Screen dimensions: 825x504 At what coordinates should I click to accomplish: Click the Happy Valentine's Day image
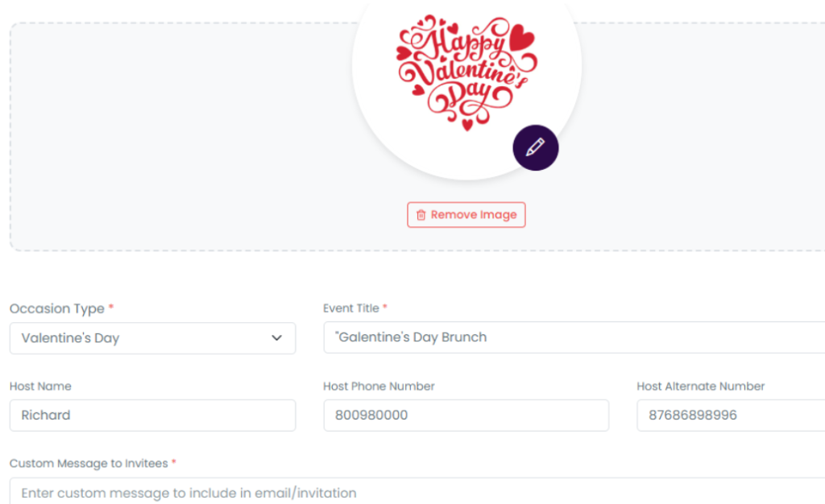pyautogui.click(x=466, y=71)
